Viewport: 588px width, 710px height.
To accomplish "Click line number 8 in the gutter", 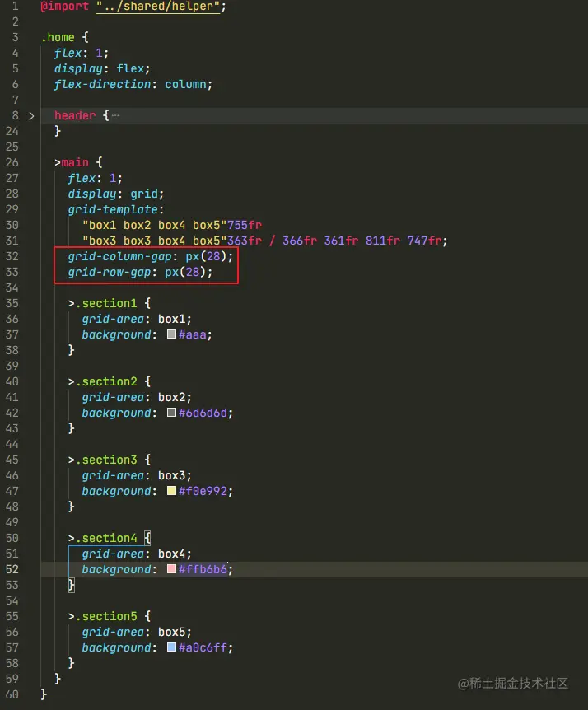I will tap(16, 115).
